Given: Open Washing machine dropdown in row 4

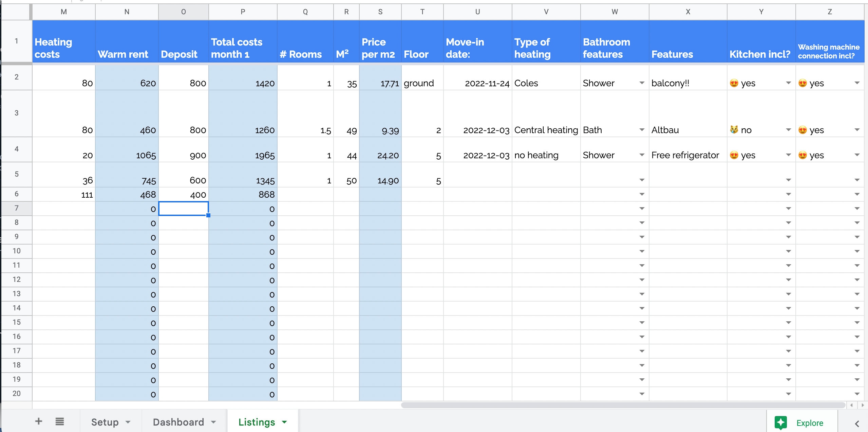Looking at the screenshot, I should 857,155.
